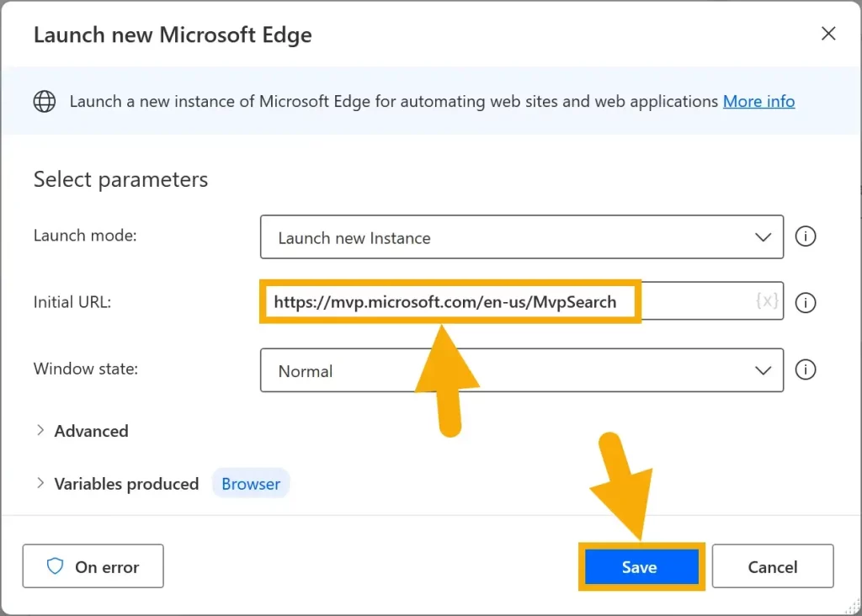Open the Launch mode dropdown
862x616 pixels.
pyautogui.click(x=521, y=237)
